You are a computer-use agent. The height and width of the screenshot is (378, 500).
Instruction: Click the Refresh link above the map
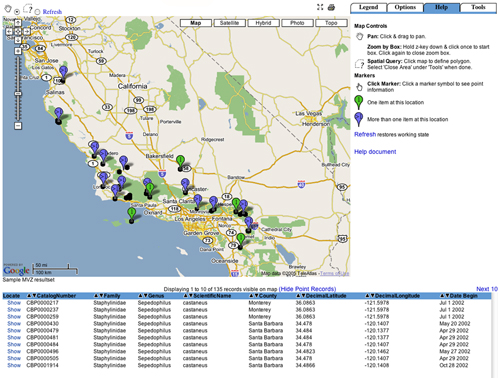tap(52, 12)
